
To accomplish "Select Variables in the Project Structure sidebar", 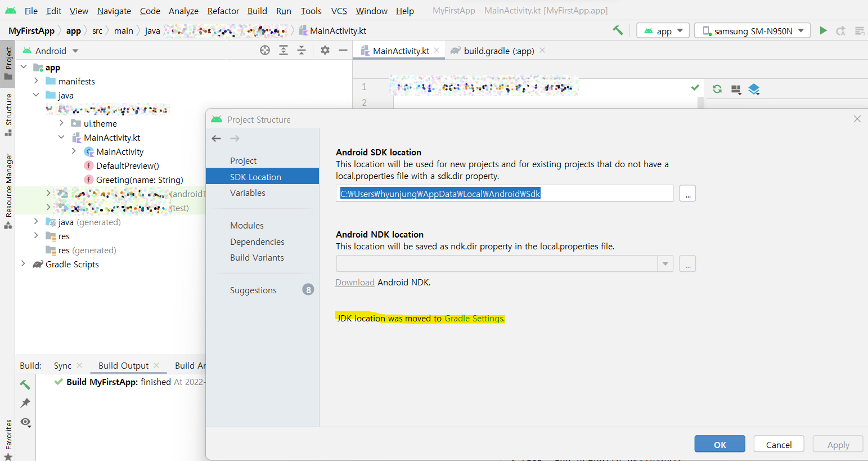I will coord(248,193).
